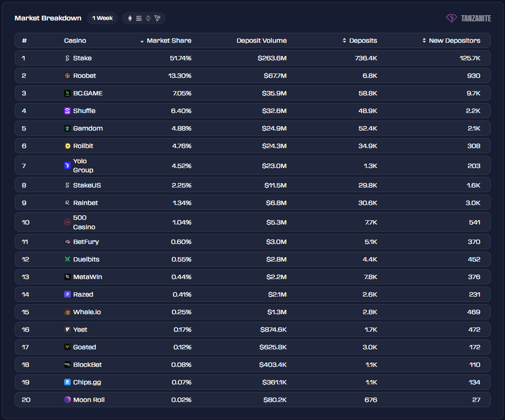Click the Casino column header

75,40
